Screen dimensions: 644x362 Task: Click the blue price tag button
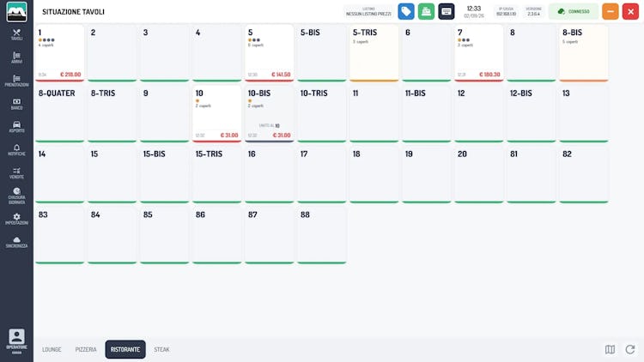click(x=406, y=11)
